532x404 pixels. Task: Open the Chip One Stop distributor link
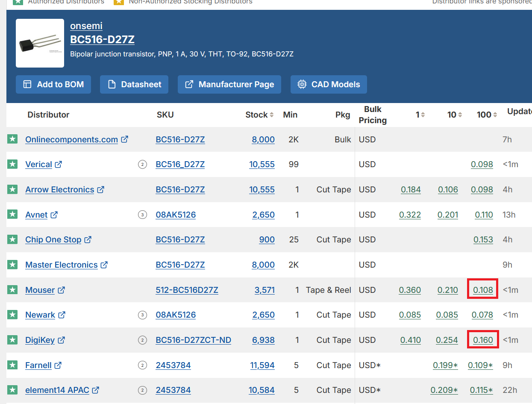(x=53, y=239)
